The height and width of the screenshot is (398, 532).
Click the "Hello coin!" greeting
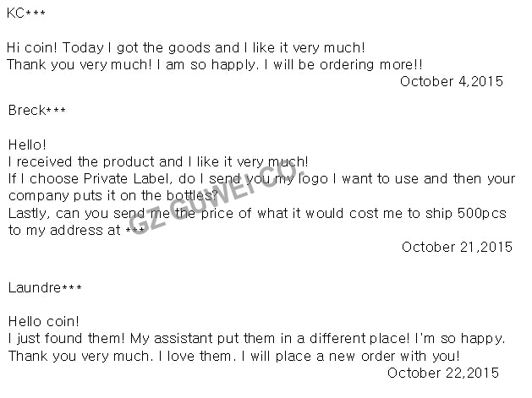(43, 321)
